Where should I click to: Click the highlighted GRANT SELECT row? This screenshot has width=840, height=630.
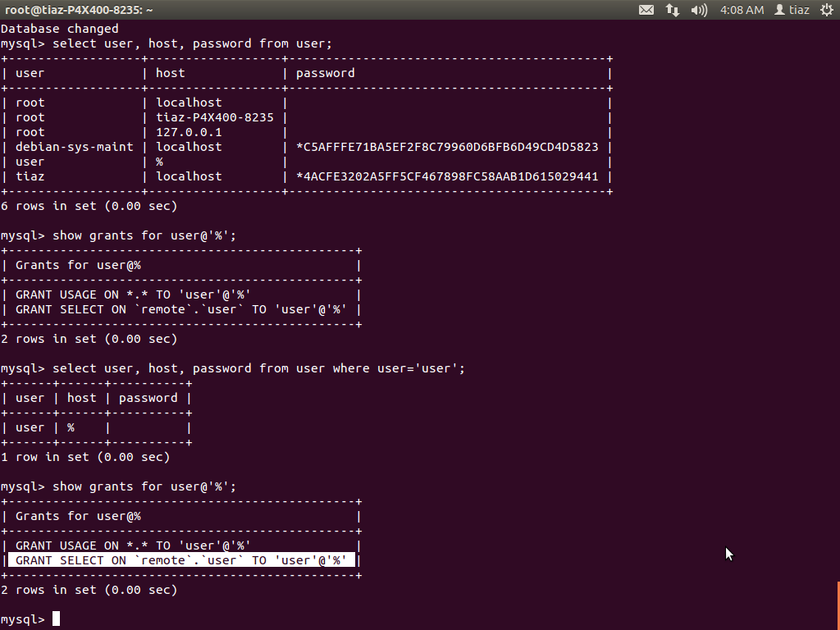tap(181, 560)
